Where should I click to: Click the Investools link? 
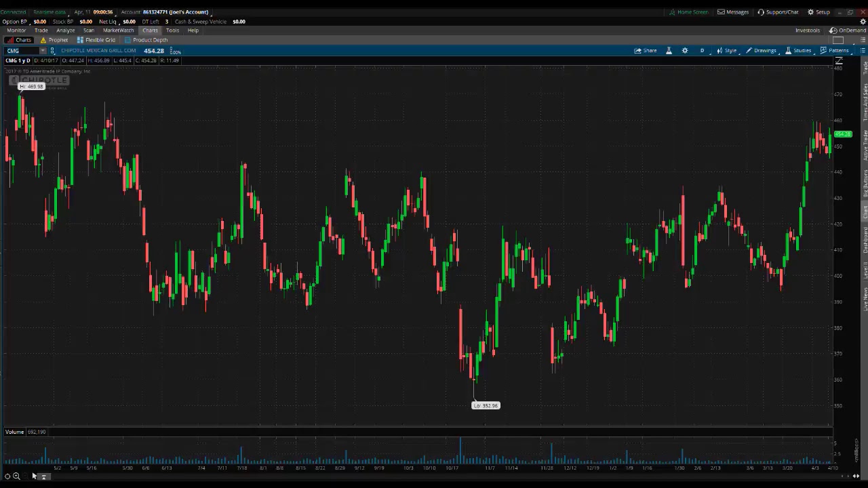click(x=808, y=30)
